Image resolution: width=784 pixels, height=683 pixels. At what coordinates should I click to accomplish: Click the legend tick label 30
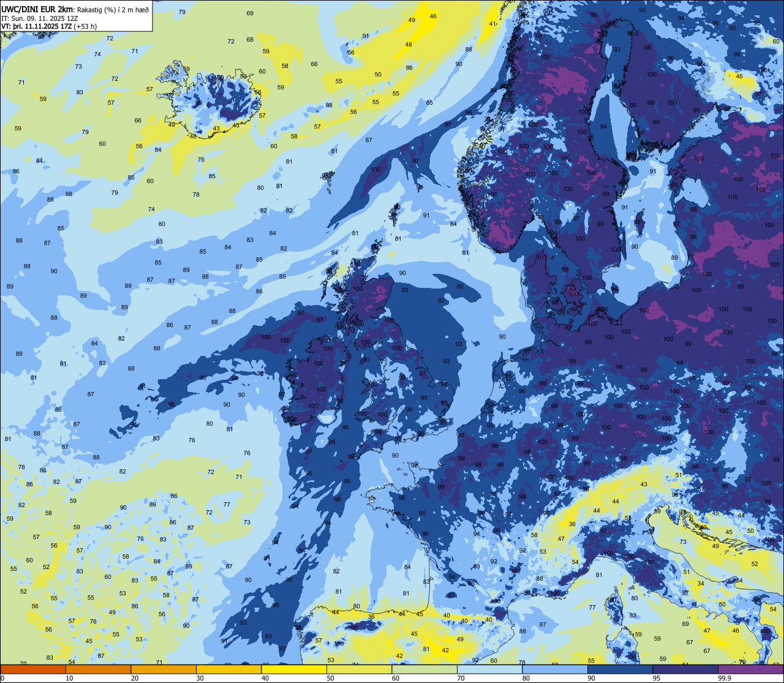click(x=200, y=678)
